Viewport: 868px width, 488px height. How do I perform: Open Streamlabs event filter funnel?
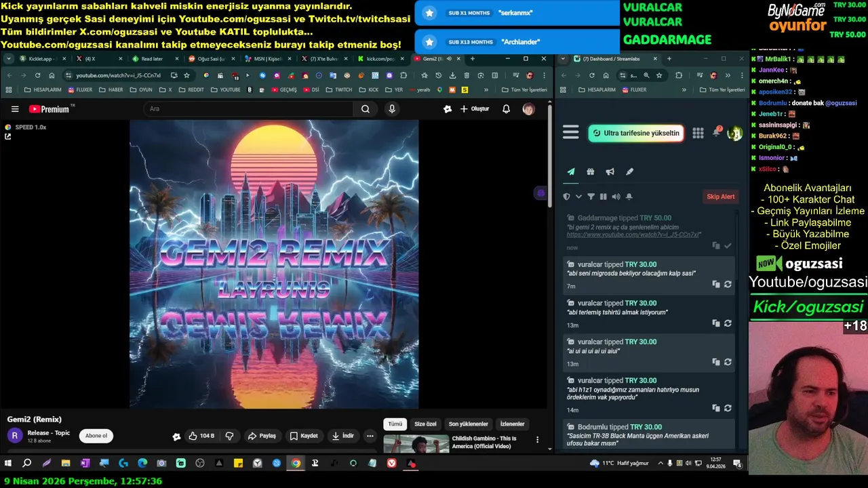coord(591,197)
